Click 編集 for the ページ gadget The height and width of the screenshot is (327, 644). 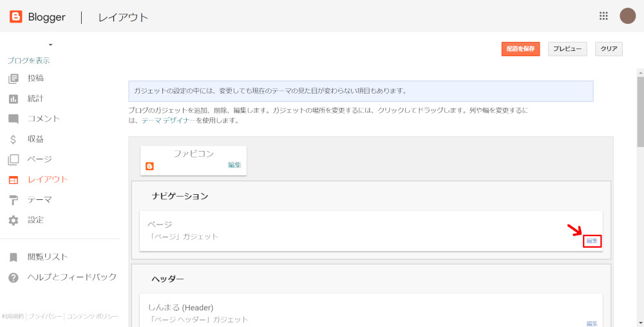coord(592,241)
